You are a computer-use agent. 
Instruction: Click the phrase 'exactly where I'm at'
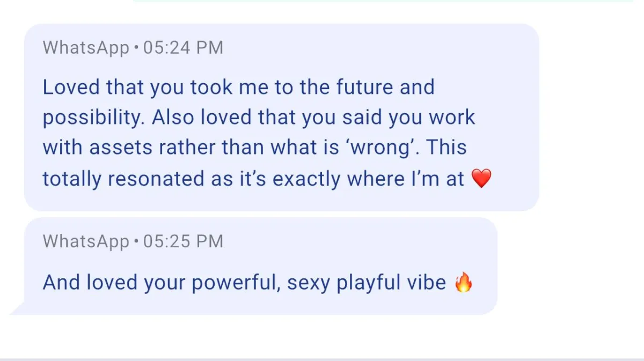(369, 179)
